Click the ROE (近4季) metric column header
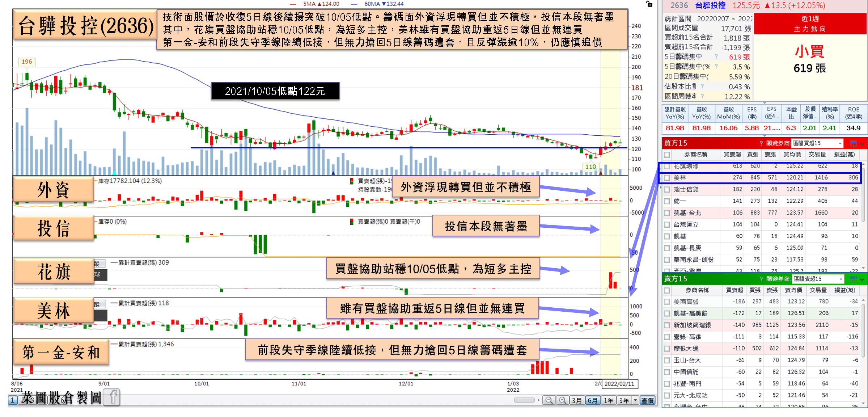This screenshot has width=868, height=417. click(x=854, y=113)
